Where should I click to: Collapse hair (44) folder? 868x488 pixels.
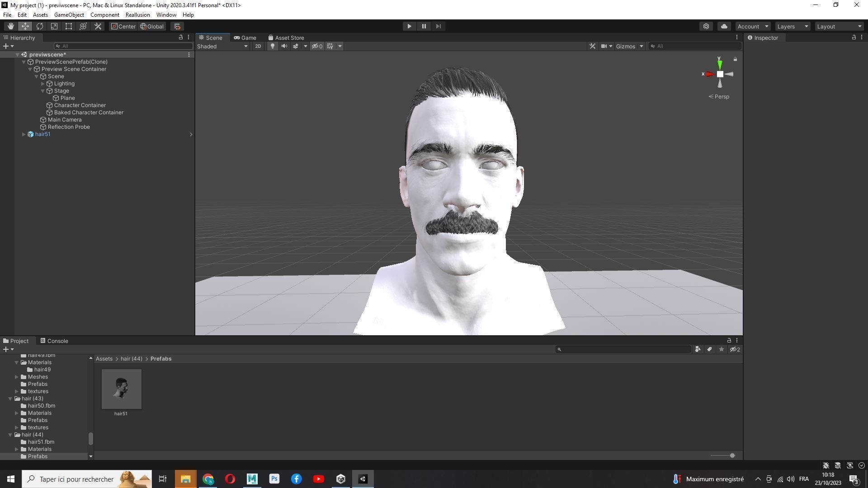(10, 435)
